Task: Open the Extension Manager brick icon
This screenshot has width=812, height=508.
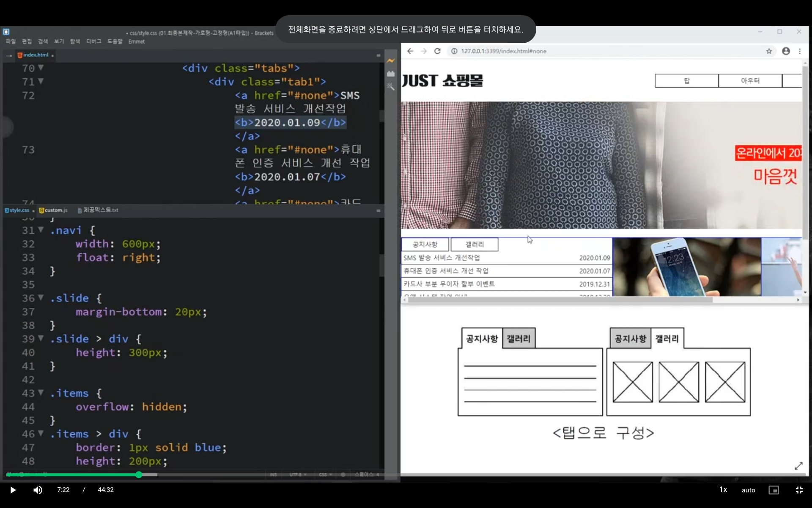Action: pos(391,74)
